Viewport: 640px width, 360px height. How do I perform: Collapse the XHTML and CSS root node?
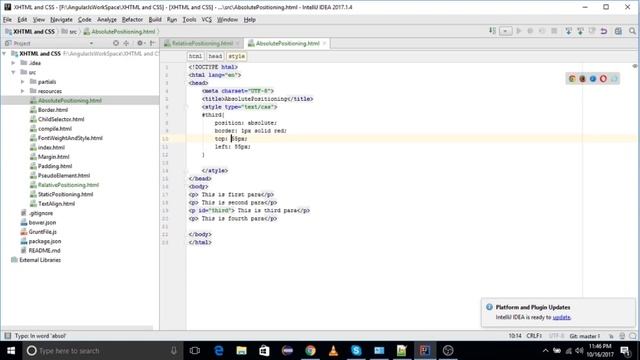coord(4,53)
